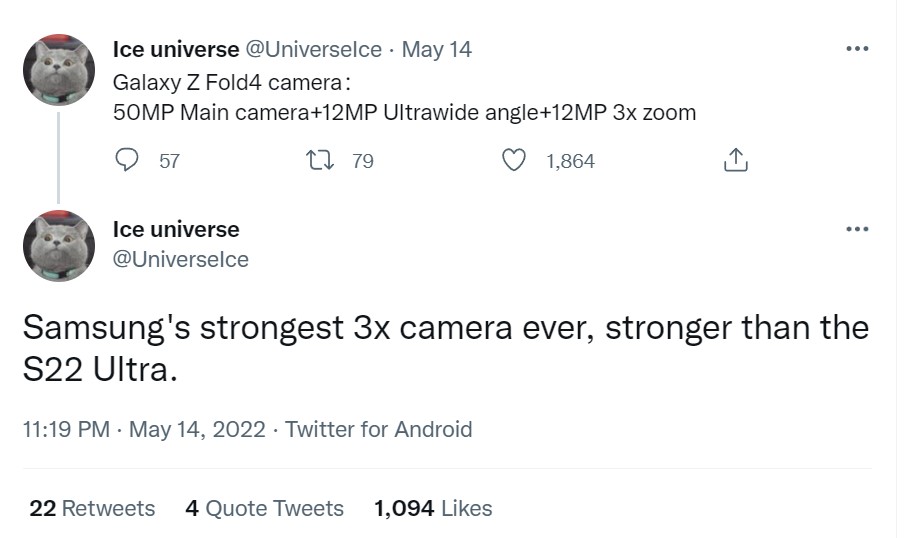Open the more options menu on the second tweet
This screenshot has width=916, height=538.
point(856,230)
